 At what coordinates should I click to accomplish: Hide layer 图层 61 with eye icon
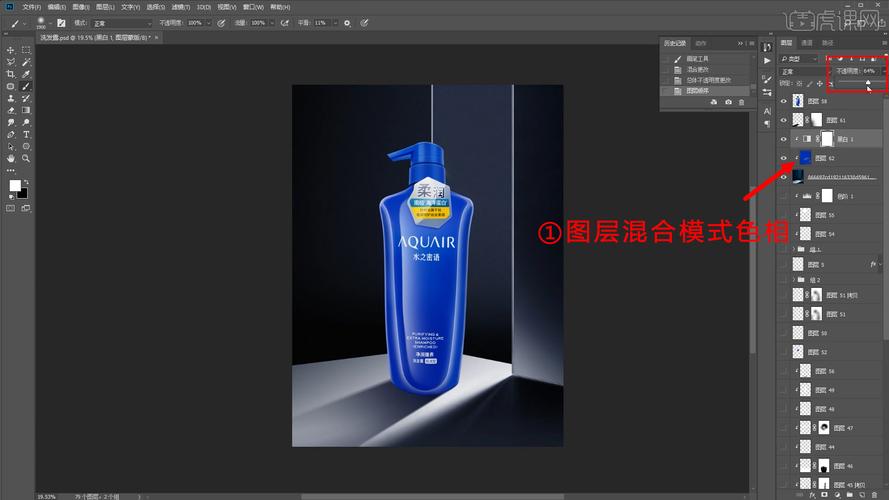tap(784, 120)
